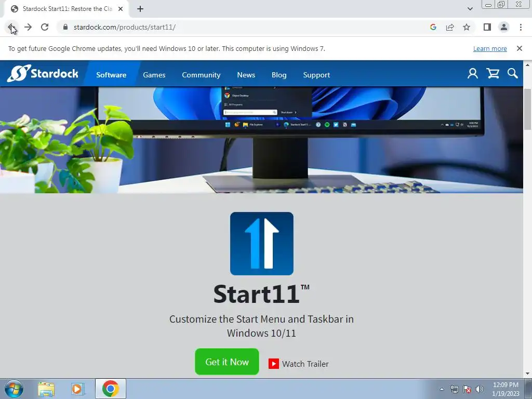Launch Windows Media Player from the taskbar
This screenshot has height=399, width=532.
pos(77,389)
